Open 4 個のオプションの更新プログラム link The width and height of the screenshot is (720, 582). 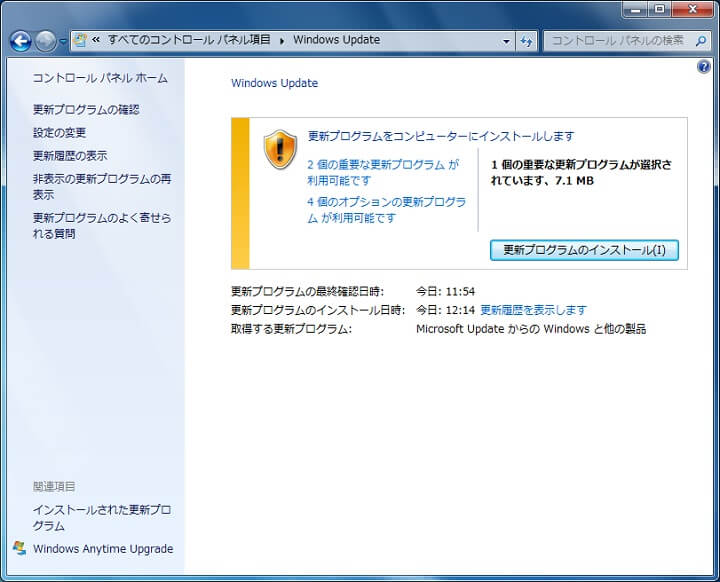tap(386, 210)
